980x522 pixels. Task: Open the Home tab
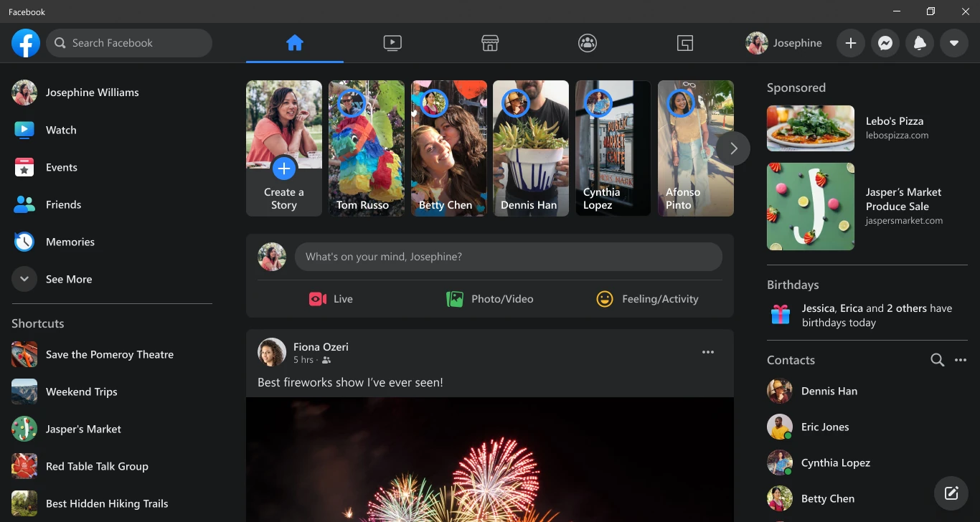point(295,43)
